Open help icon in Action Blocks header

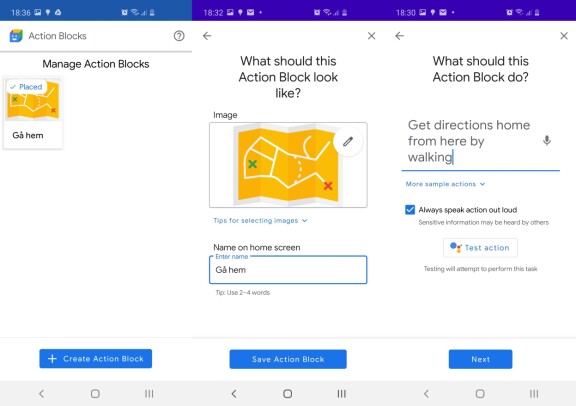[179, 36]
